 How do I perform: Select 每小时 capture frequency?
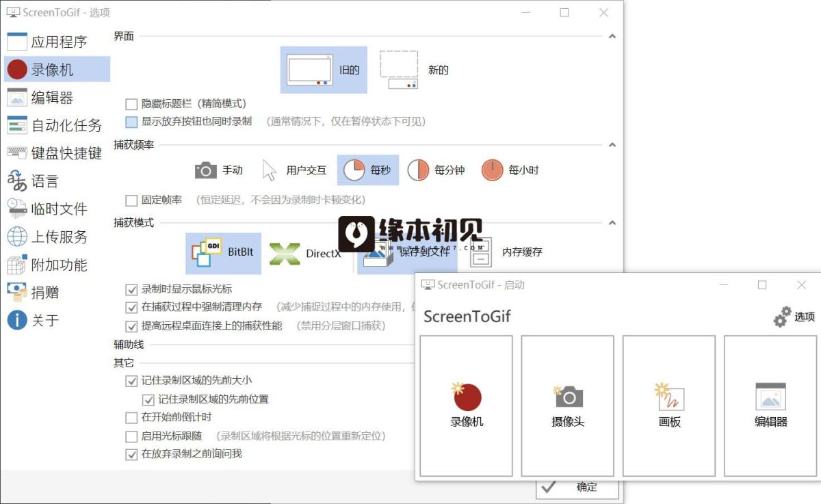[x=510, y=170]
